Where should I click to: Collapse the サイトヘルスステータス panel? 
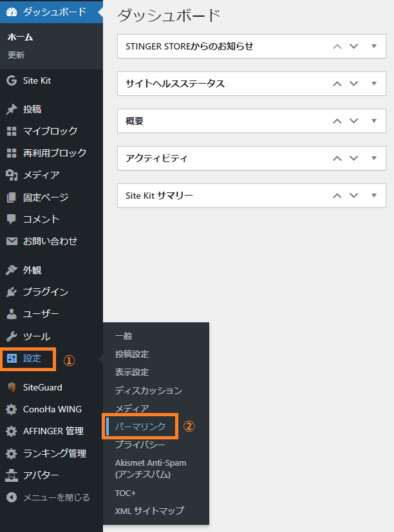click(374, 84)
